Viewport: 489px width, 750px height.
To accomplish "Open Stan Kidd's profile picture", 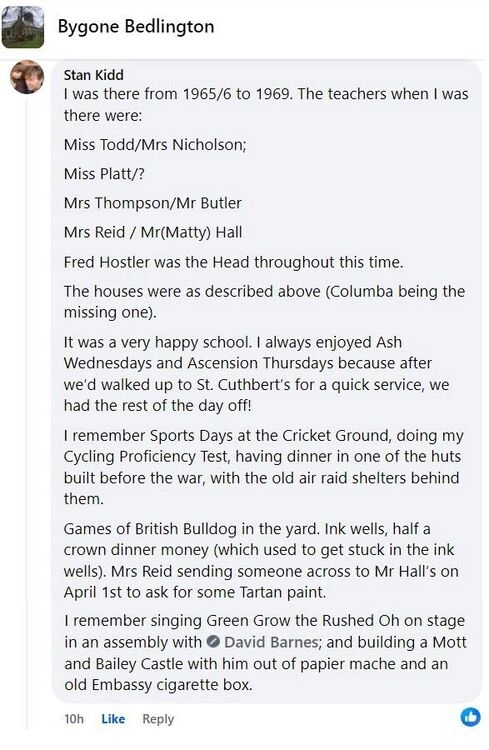I will click(x=27, y=77).
